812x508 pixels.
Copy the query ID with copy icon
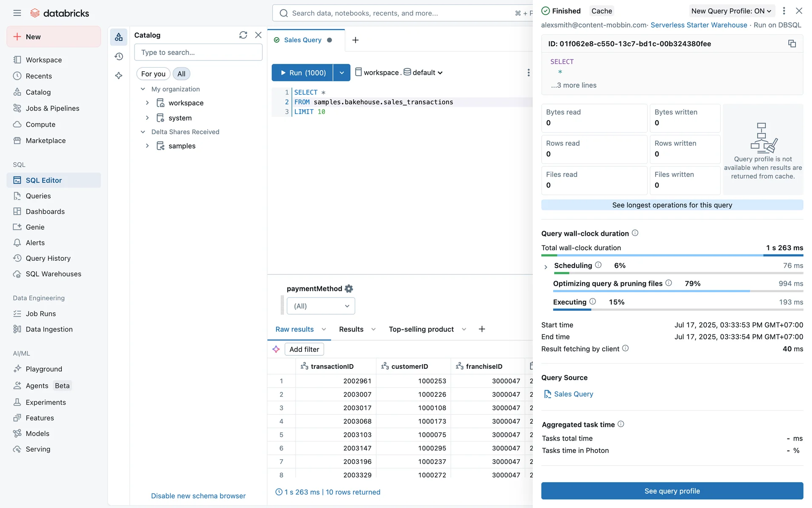(792, 44)
